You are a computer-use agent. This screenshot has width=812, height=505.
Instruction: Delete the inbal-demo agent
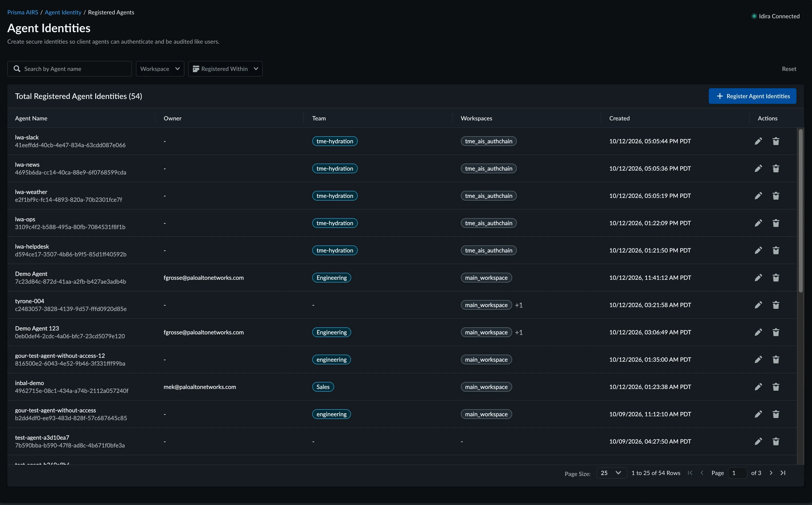click(x=776, y=387)
